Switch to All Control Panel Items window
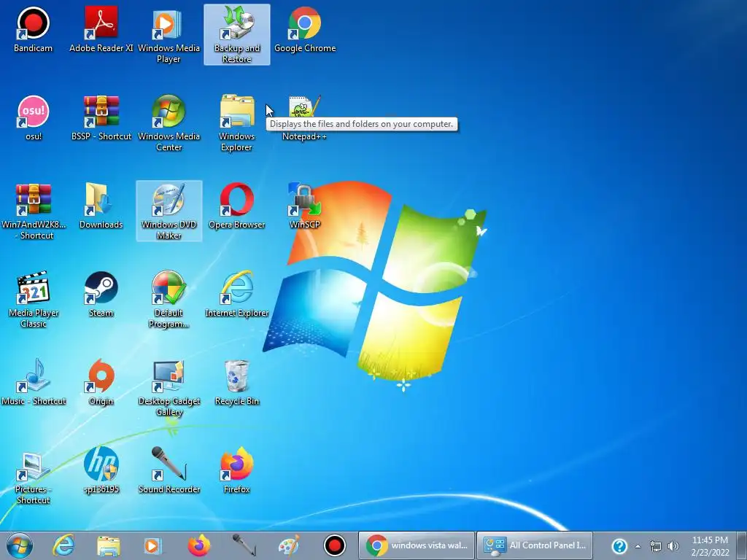 pos(535,545)
